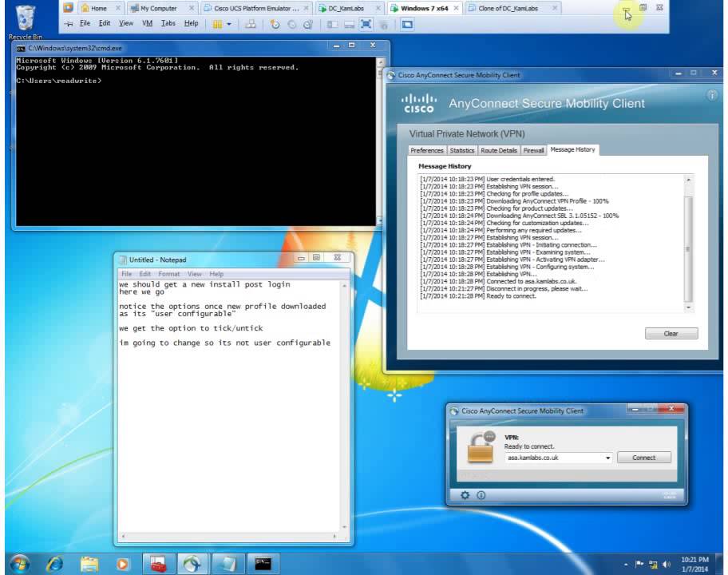Select the Message History tab
Viewport: 728px width, 575px height.
coord(572,149)
